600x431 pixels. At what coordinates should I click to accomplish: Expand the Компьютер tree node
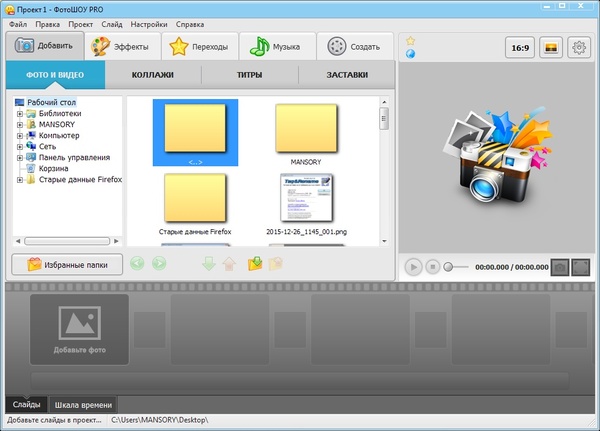[19, 135]
